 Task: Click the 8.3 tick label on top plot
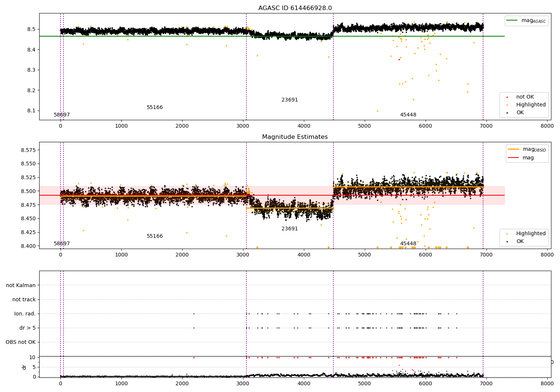(x=31, y=70)
